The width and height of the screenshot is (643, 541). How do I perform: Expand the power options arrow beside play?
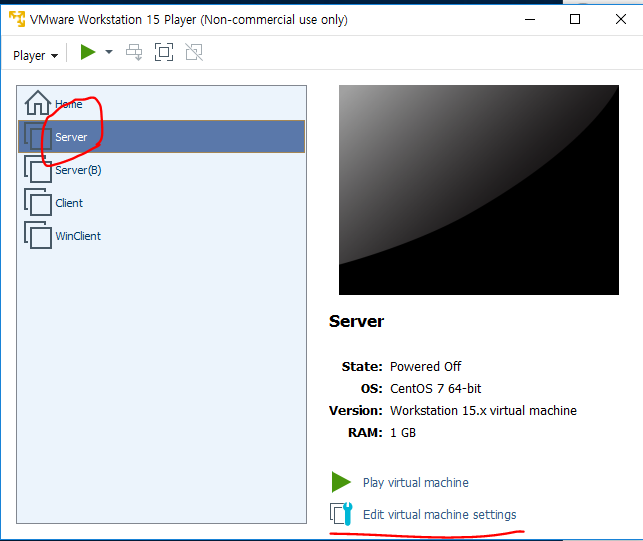point(109,52)
